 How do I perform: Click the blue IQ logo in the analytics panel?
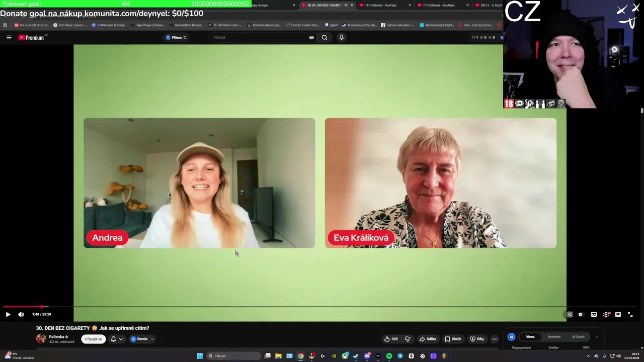pos(511,337)
